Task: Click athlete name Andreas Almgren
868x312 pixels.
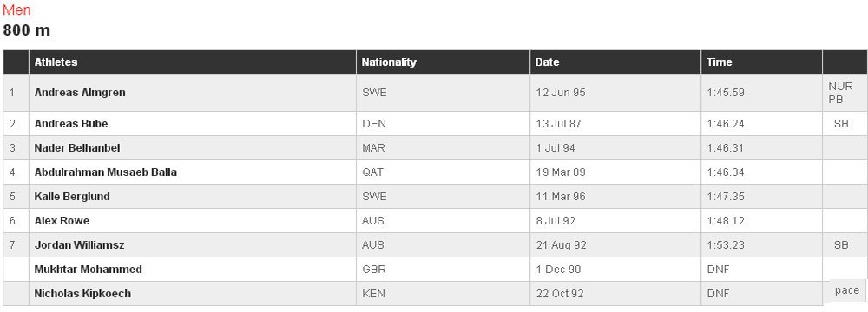Action: 80,93
